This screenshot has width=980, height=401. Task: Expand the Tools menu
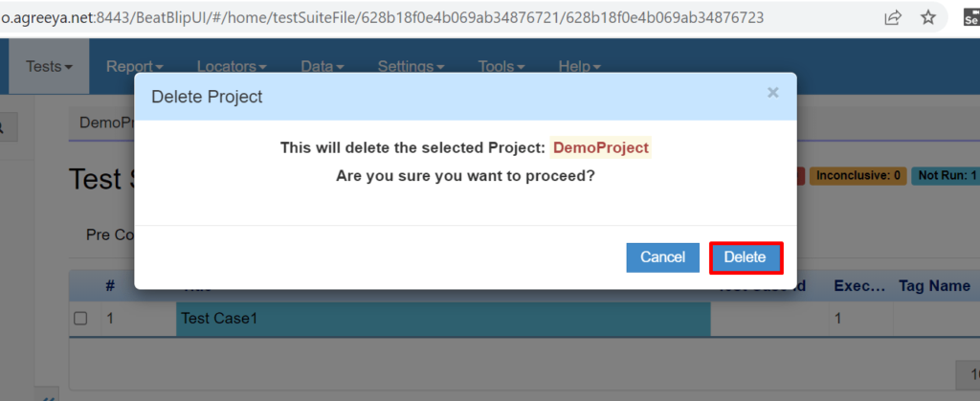501,66
